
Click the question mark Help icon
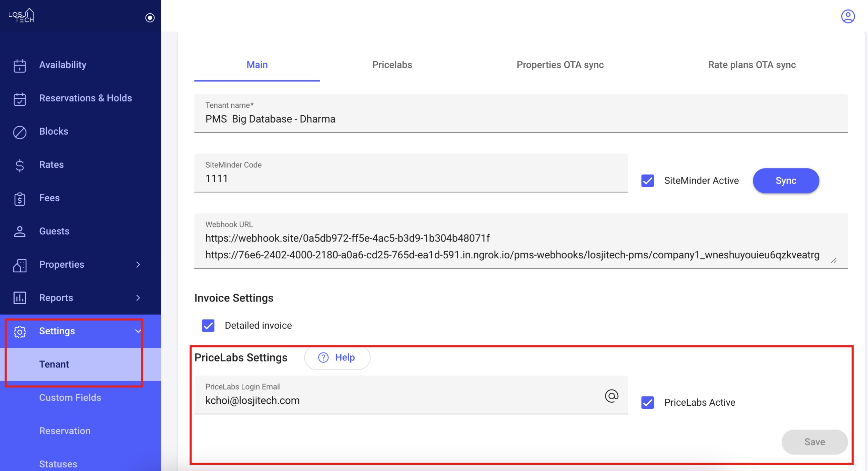pos(323,357)
